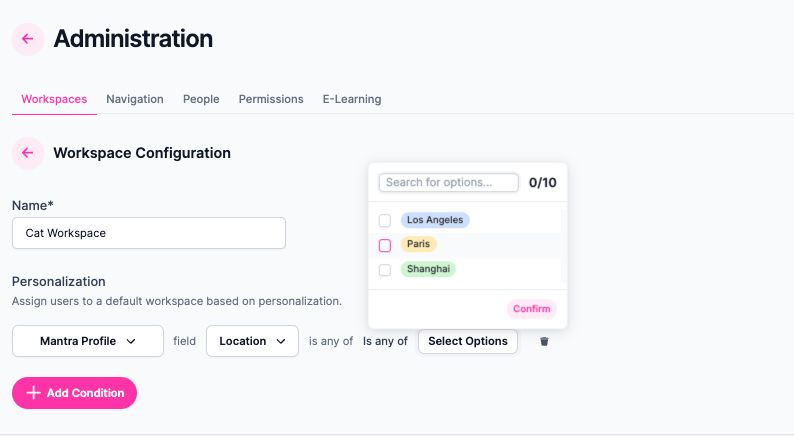Tick the Paris option checkbox
Viewport: 794px width, 438px height.
tap(385, 245)
